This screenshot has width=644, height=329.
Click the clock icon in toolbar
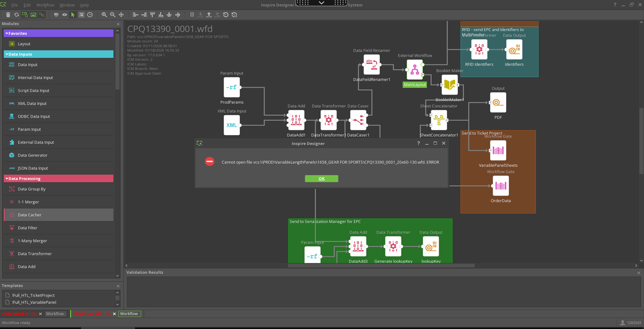(90, 15)
